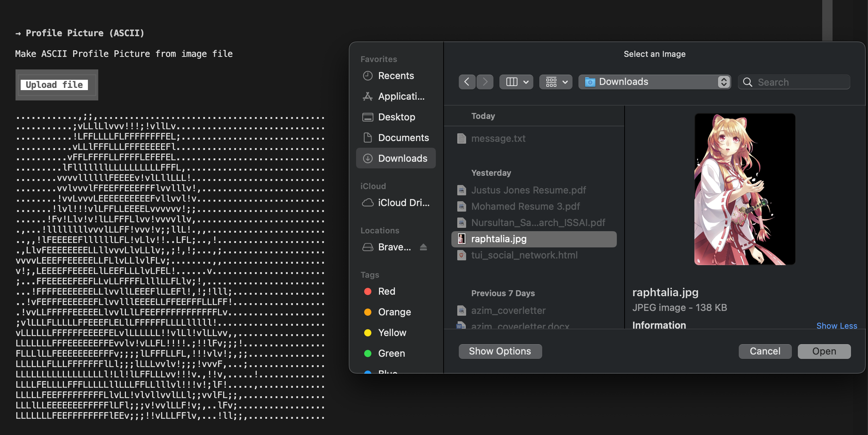Open Recents in sidebar
The image size is (868, 435).
396,76
